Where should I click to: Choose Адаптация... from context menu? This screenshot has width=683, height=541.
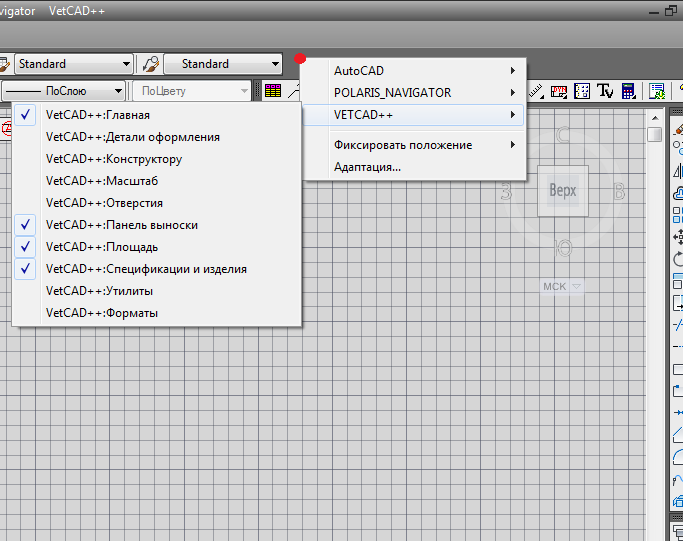414,167
